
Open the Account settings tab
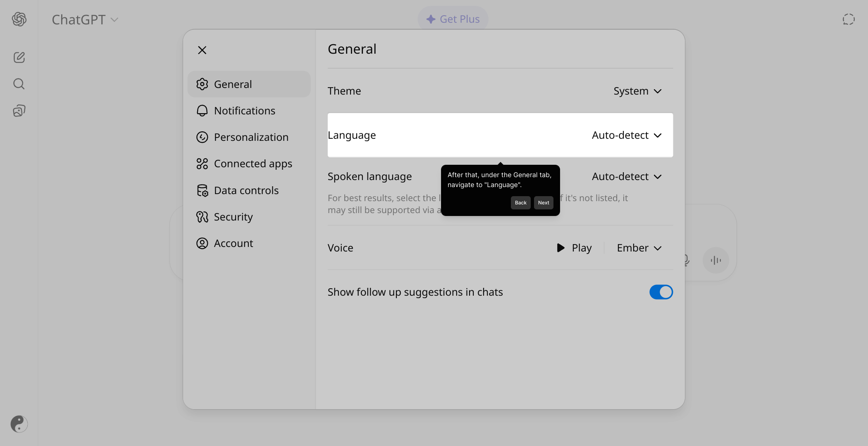click(249, 243)
